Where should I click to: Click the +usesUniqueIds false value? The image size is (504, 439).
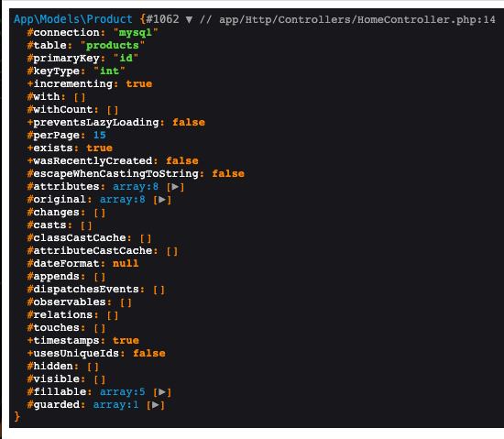point(149,354)
